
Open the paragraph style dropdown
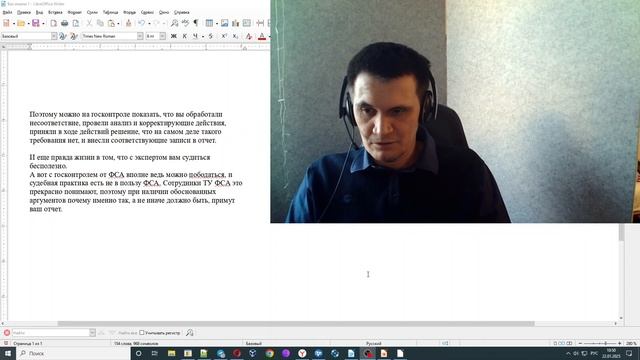54,36
